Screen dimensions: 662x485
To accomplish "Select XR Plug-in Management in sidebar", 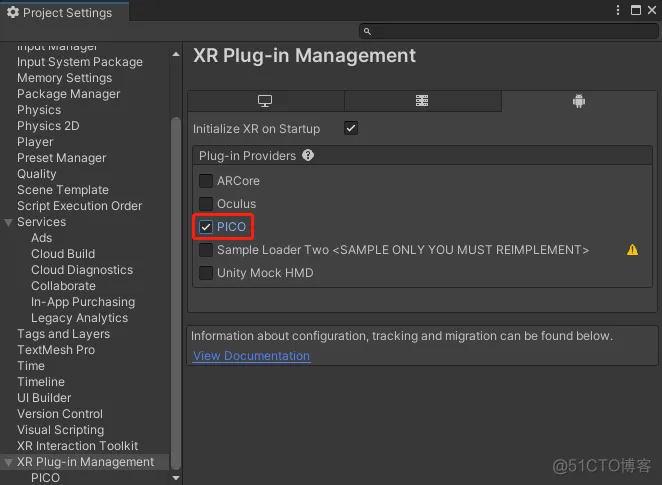I will tap(86, 462).
